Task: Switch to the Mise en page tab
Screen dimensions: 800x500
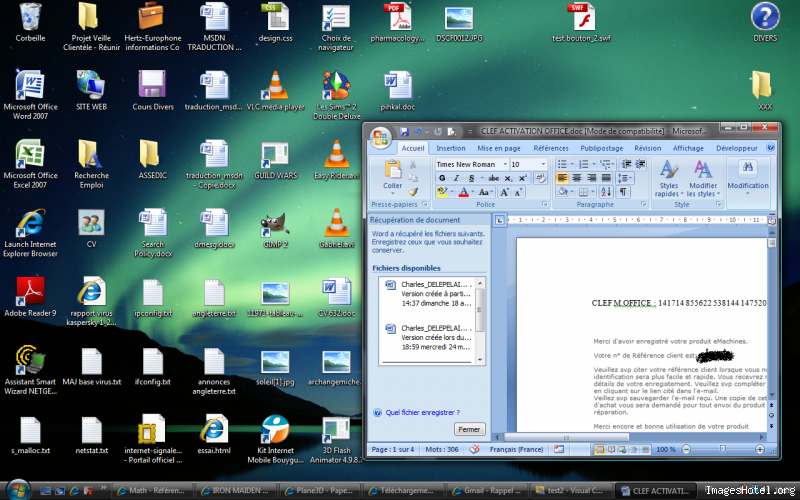Action: (x=499, y=148)
